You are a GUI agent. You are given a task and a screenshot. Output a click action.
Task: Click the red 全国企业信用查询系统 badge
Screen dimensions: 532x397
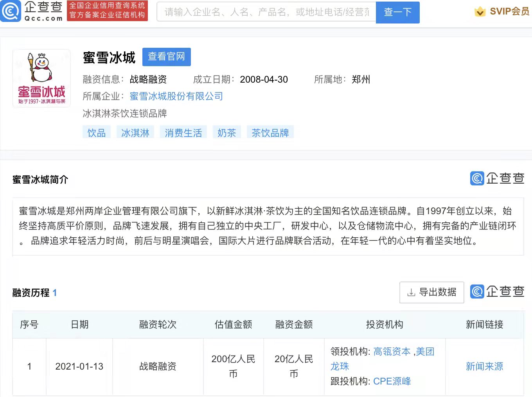coord(107,11)
